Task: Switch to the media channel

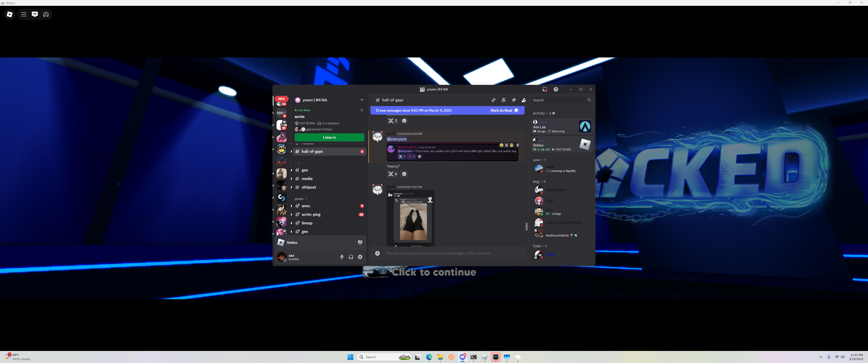Action: (x=307, y=179)
